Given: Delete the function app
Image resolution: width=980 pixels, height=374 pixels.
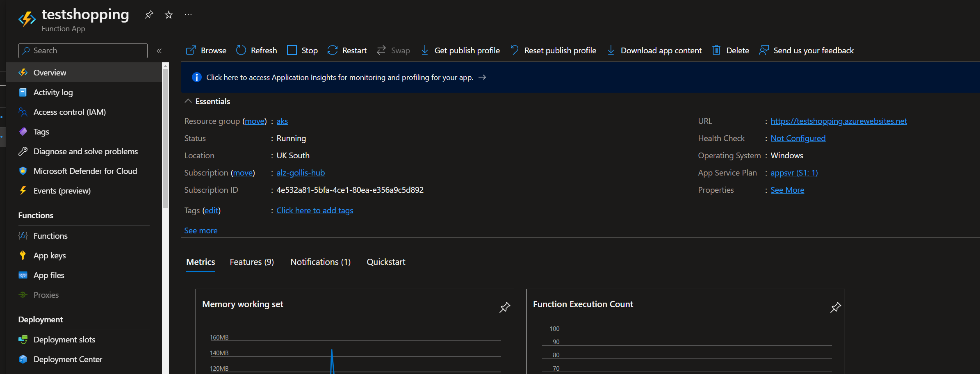Looking at the screenshot, I should [730, 50].
